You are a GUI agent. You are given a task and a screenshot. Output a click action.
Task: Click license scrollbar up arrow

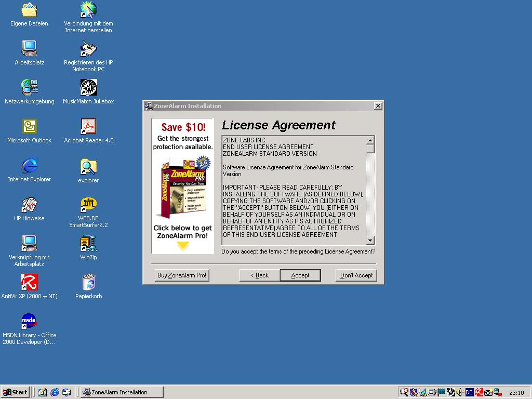(370, 140)
